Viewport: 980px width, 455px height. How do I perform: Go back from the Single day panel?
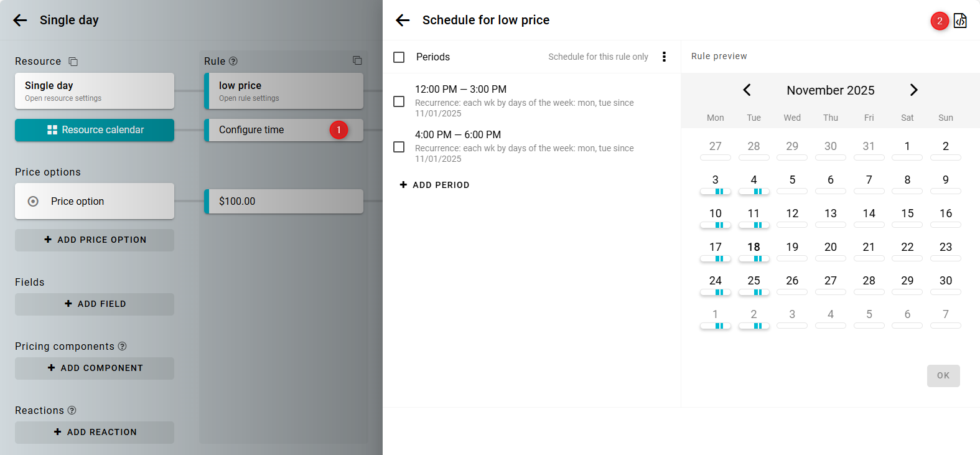point(20,20)
